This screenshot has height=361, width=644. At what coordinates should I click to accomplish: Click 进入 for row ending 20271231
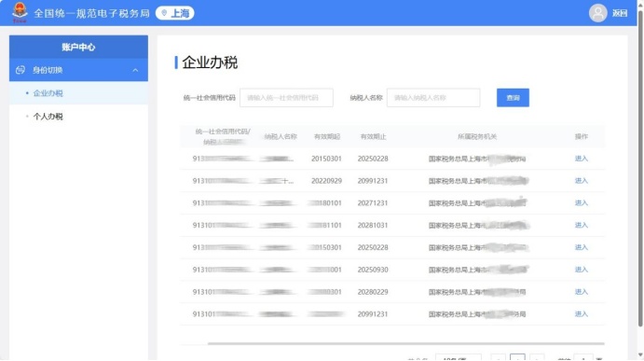pyautogui.click(x=582, y=203)
